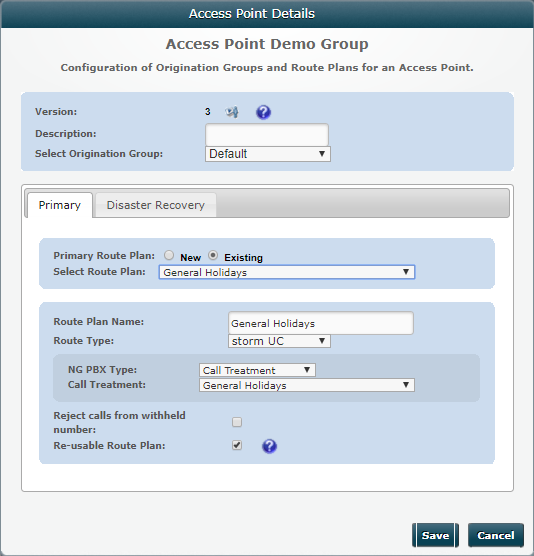The height and width of the screenshot is (556, 534).
Task: Open the NG PBX Type dropdown
Action: coord(257,370)
